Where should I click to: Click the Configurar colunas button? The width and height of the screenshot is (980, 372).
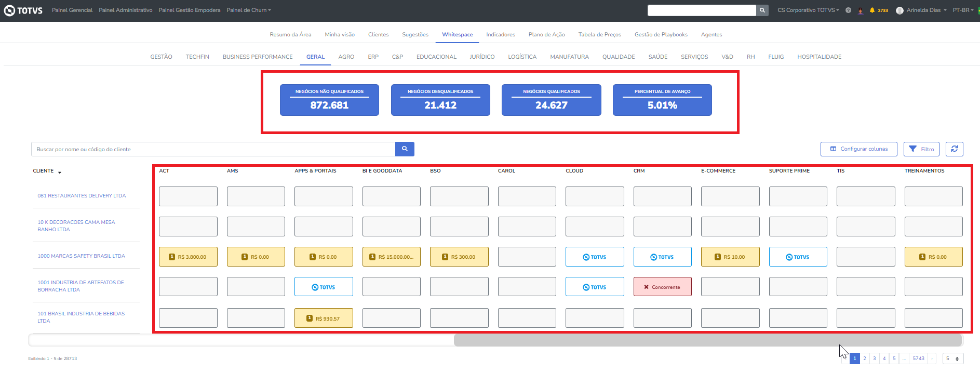point(859,149)
